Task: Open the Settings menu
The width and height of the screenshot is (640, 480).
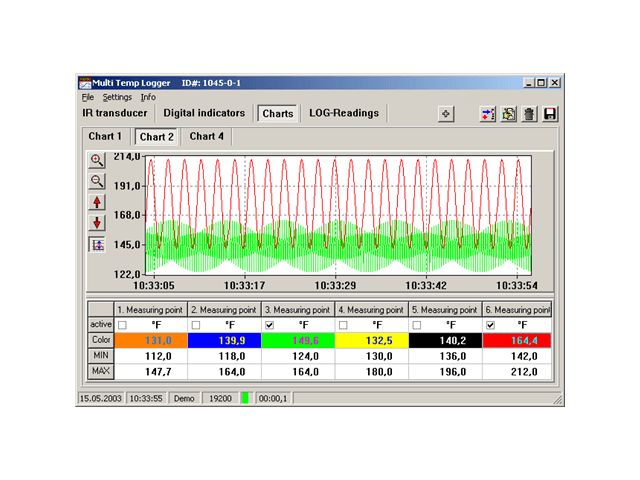Action: 117,97
